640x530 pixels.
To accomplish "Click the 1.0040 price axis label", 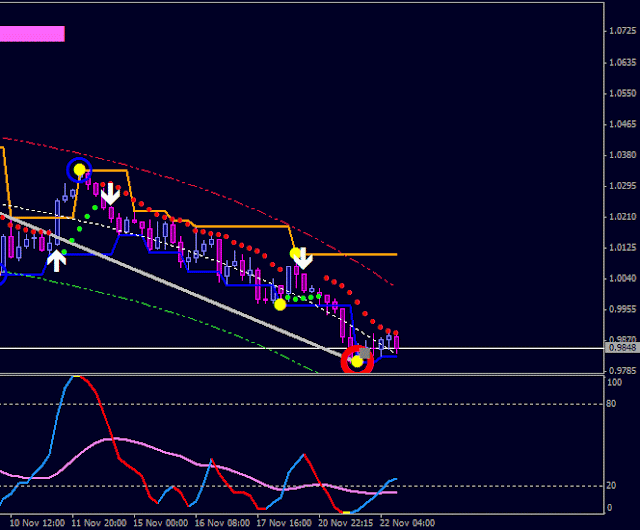I will [x=622, y=278].
